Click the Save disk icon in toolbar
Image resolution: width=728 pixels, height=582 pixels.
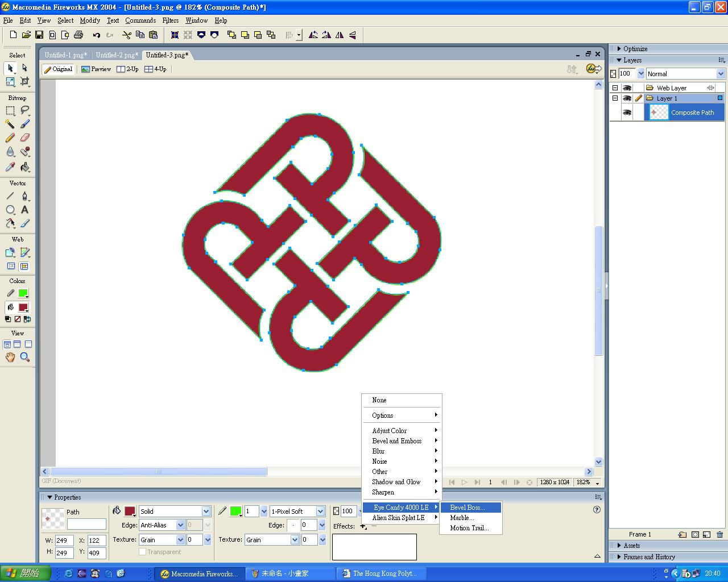click(x=39, y=35)
